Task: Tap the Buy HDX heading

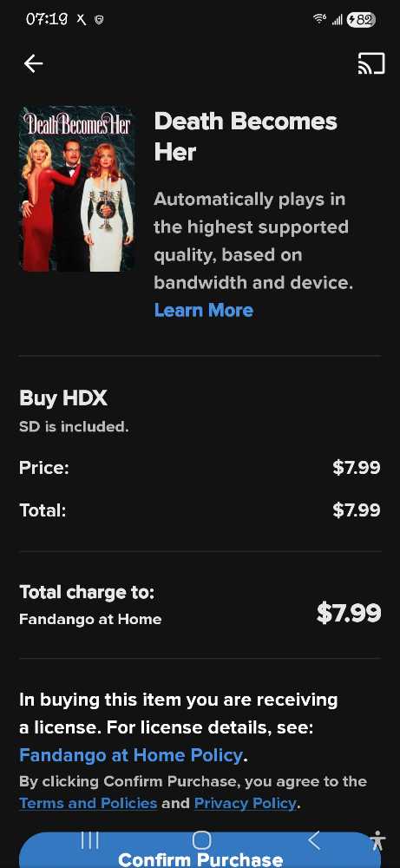Action: click(63, 398)
